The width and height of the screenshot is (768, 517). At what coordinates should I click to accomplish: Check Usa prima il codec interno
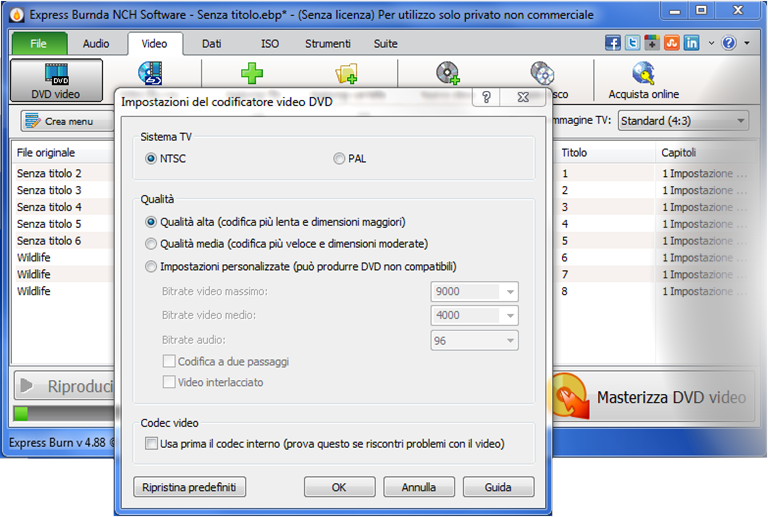325,444
